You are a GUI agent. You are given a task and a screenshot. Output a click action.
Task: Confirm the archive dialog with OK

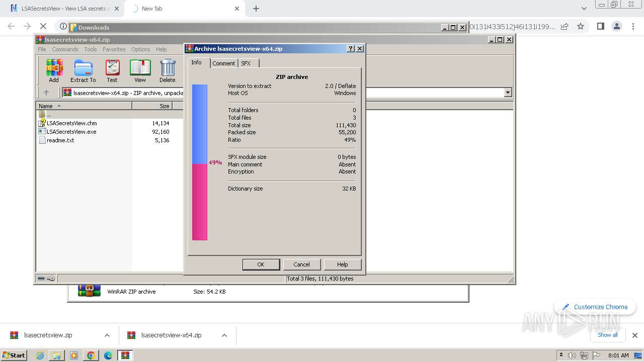click(261, 264)
